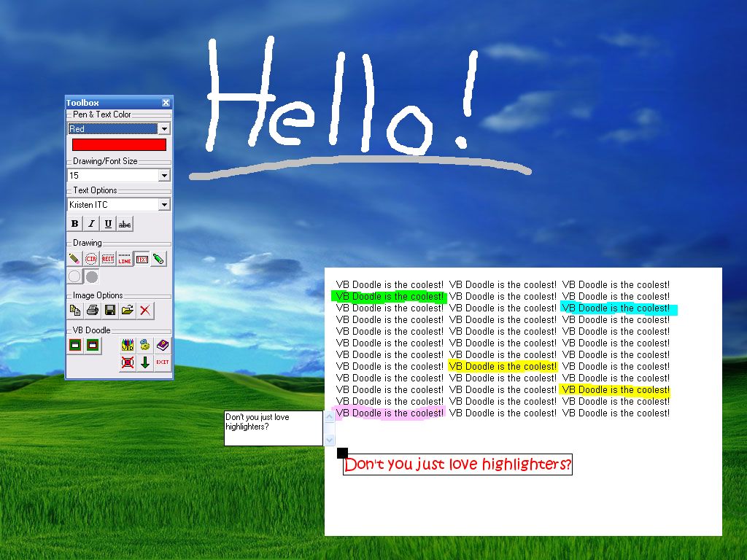
Task: Select the green highlighter tool
Action: pos(158,259)
